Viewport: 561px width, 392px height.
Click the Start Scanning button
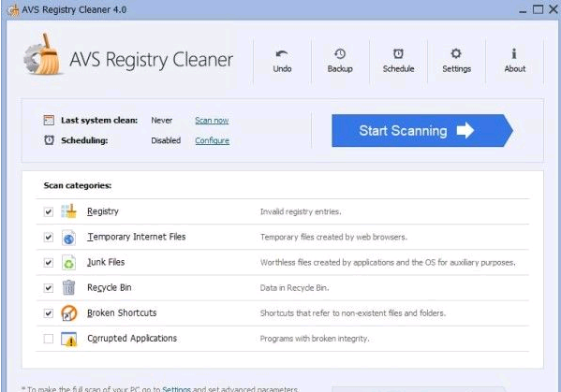(422, 131)
